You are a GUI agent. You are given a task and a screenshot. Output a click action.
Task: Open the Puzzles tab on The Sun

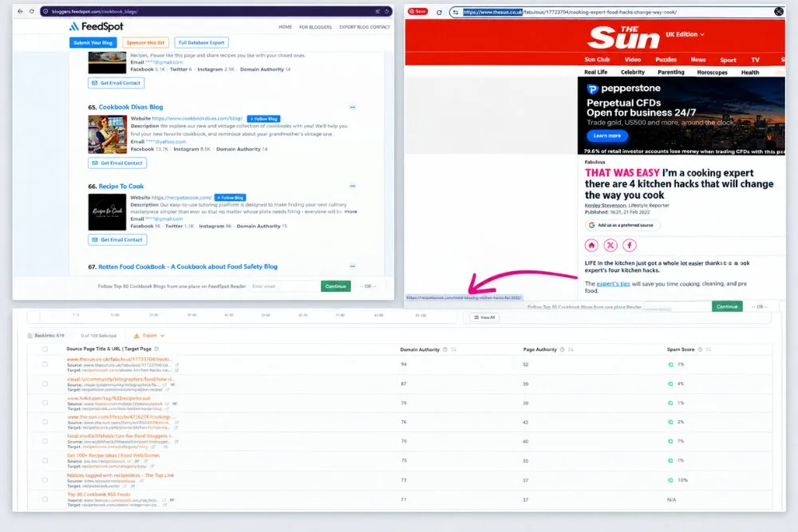tap(666, 60)
